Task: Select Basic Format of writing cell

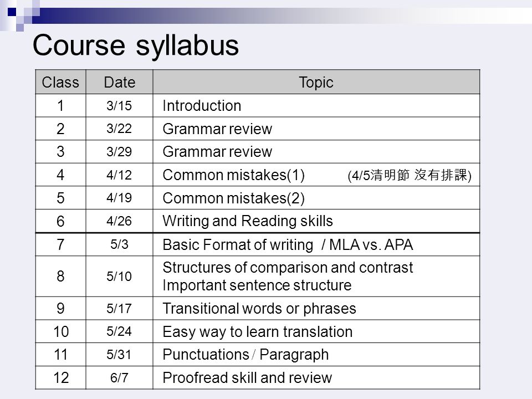Action: (316, 244)
